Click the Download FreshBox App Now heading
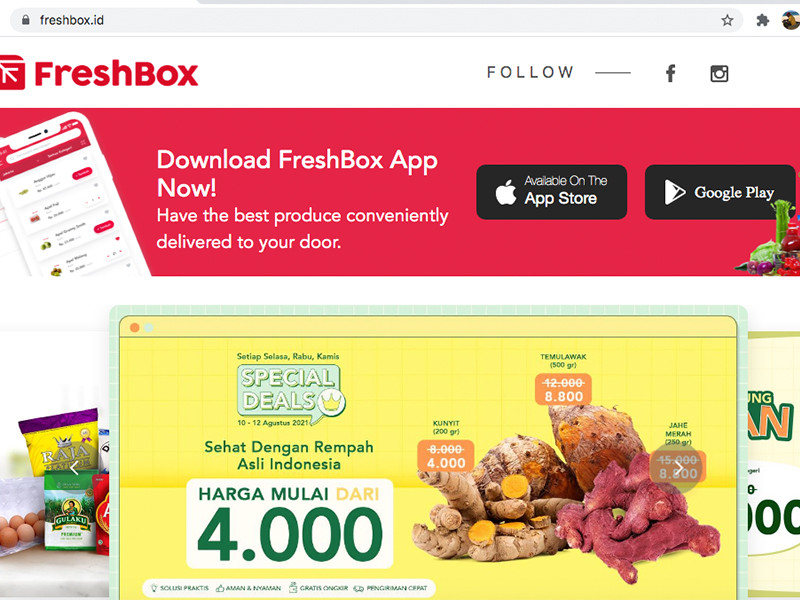 pyautogui.click(x=297, y=173)
